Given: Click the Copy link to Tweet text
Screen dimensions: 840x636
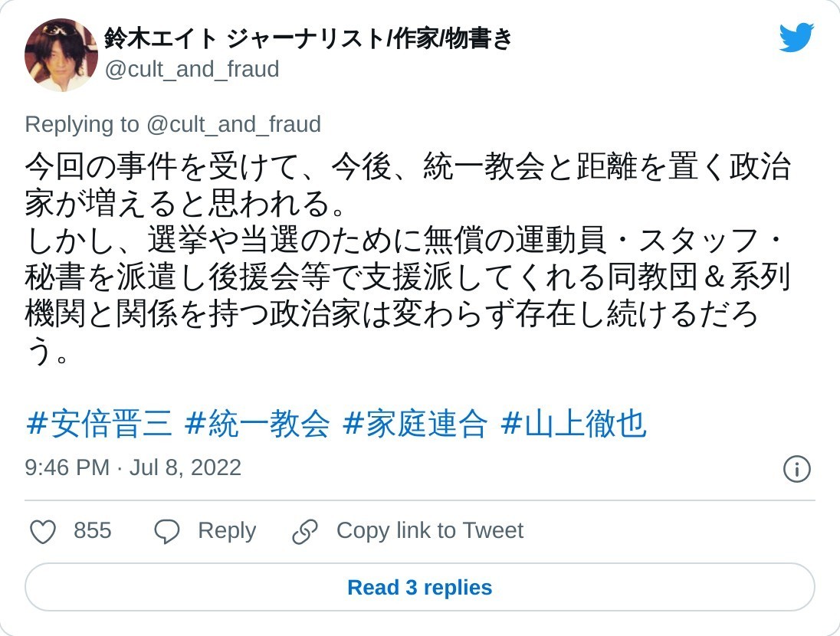Looking at the screenshot, I should tap(429, 530).
